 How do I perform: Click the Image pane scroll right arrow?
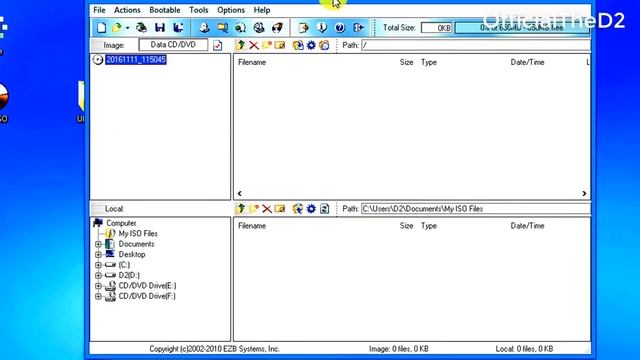point(584,193)
